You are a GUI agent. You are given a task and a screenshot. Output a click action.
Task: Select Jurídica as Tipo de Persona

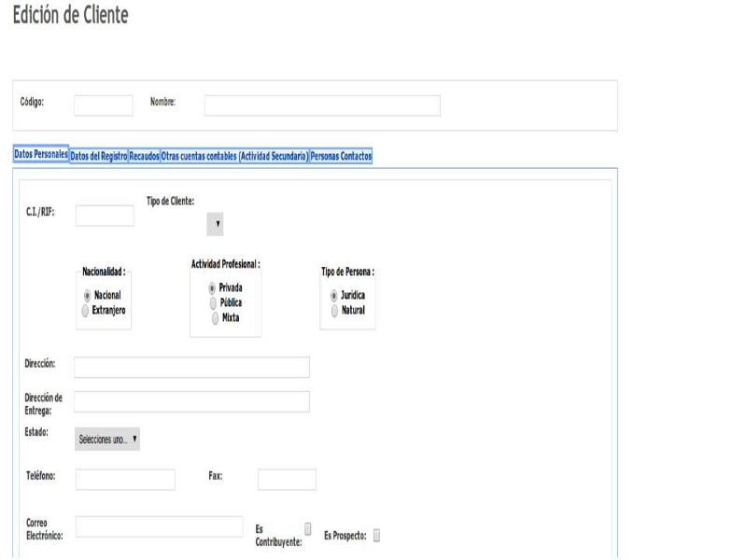pyautogui.click(x=334, y=294)
